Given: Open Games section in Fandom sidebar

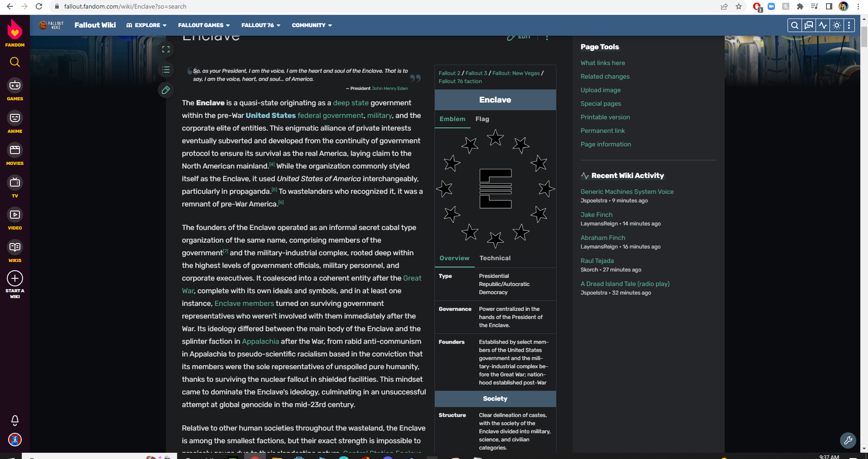Looking at the screenshot, I should coord(15,89).
